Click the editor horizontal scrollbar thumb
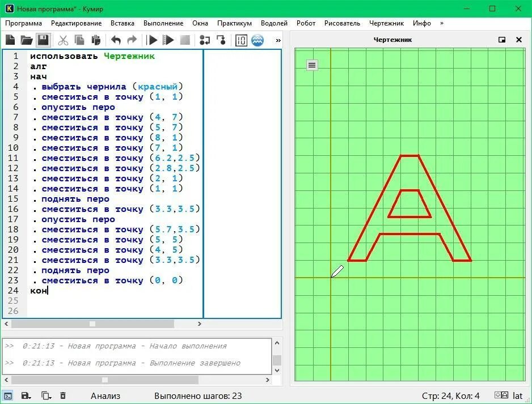Screen dimensions: 532x404 tap(92, 324)
